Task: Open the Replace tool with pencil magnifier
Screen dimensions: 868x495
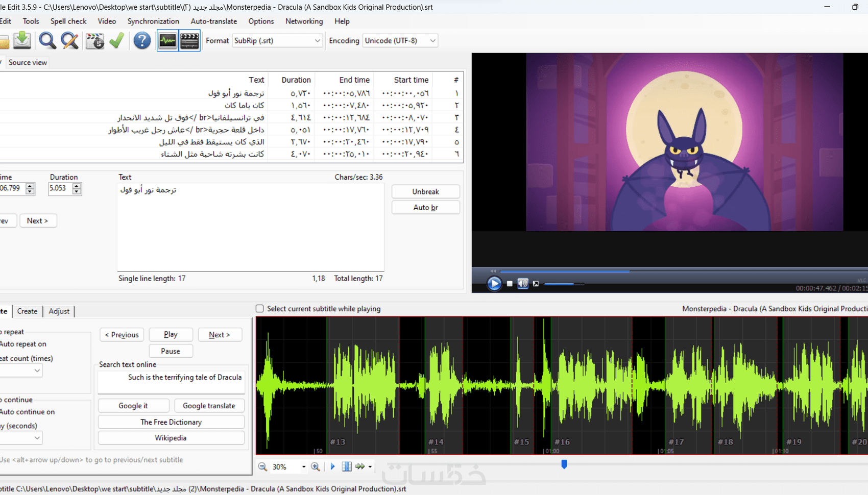Action: tap(69, 40)
